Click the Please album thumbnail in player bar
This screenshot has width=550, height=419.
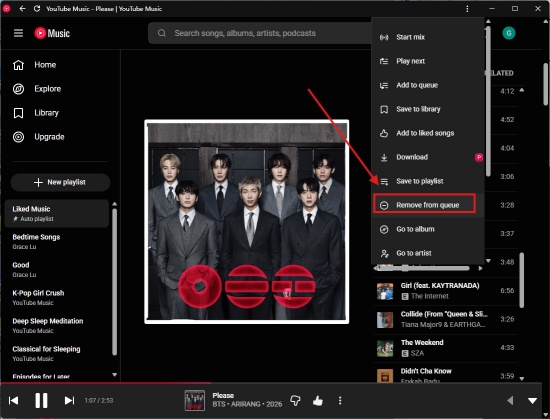tap(195, 400)
